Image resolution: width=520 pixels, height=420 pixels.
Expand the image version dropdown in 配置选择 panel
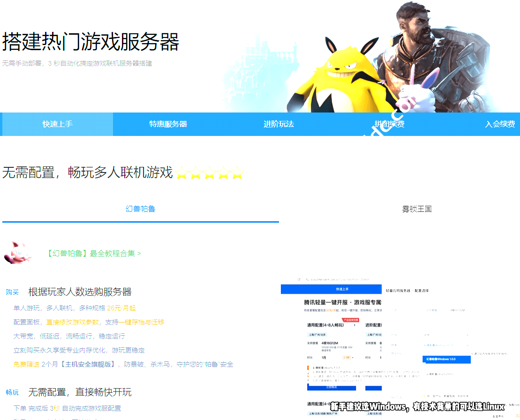[467, 345]
